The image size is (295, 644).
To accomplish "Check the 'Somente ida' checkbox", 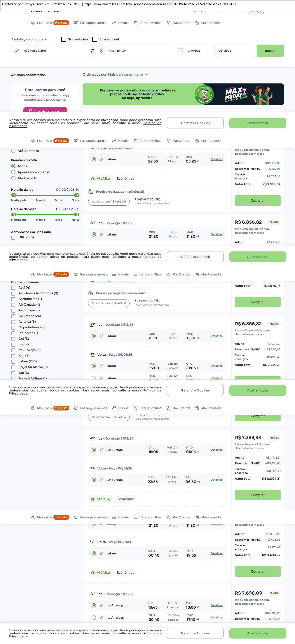I will 64,39.
